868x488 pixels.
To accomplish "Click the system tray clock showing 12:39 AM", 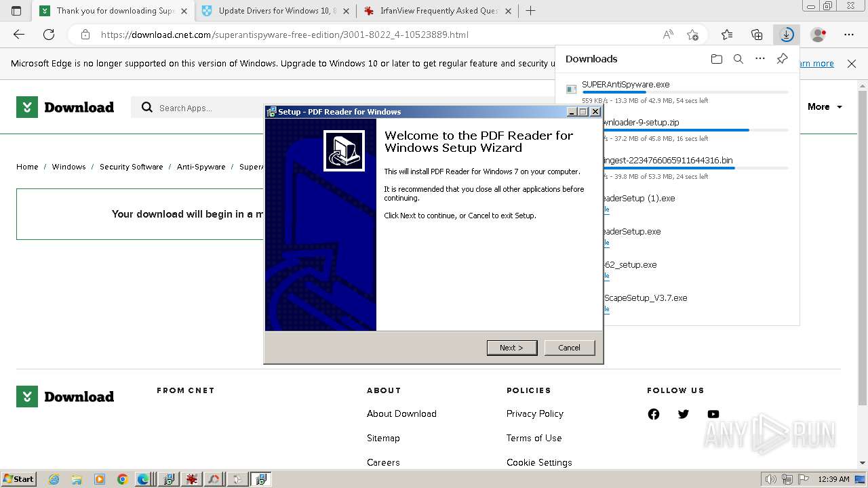I will [833, 479].
